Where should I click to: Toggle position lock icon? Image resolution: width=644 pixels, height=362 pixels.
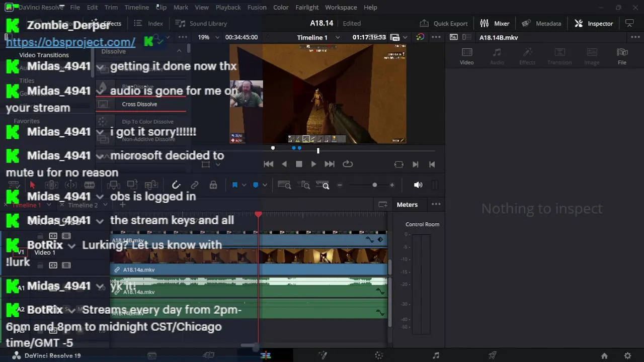tap(213, 185)
